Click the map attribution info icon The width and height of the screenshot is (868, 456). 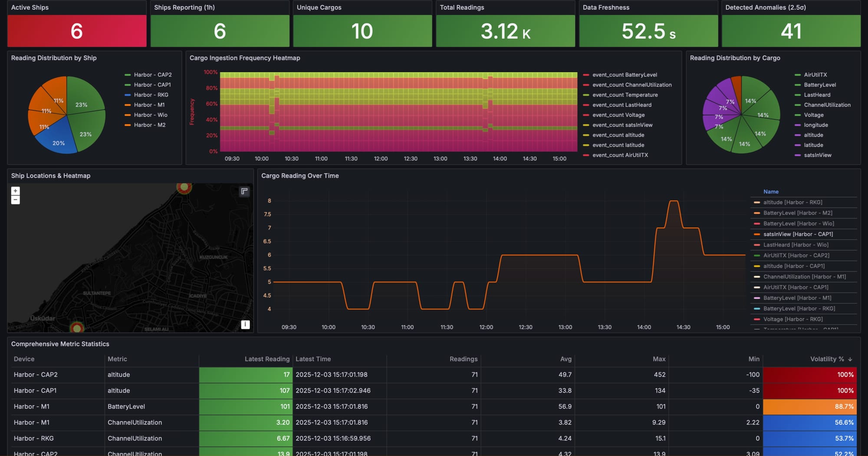[245, 324]
